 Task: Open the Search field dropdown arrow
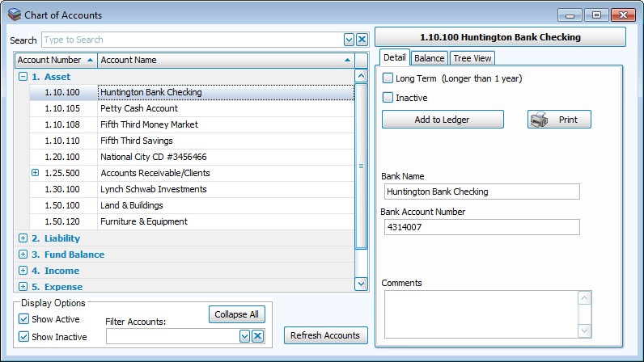(x=350, y=40)
